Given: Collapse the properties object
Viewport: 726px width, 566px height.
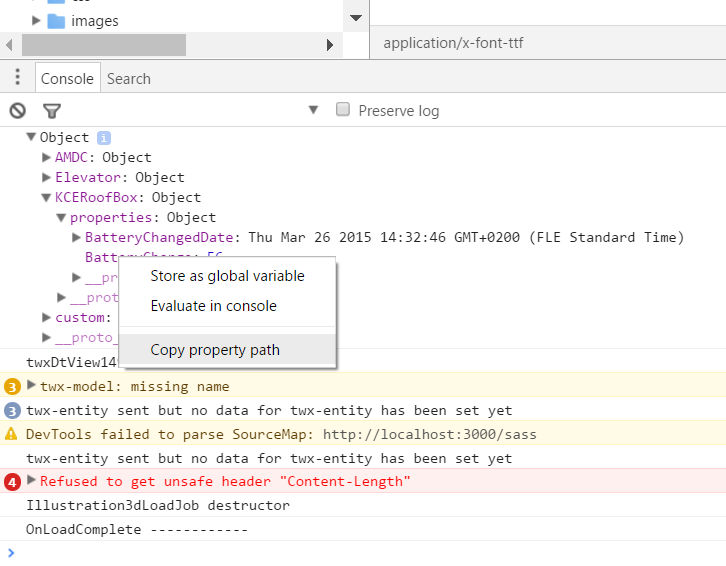Looking at the screenshot, I should click(x=61, y=218).
